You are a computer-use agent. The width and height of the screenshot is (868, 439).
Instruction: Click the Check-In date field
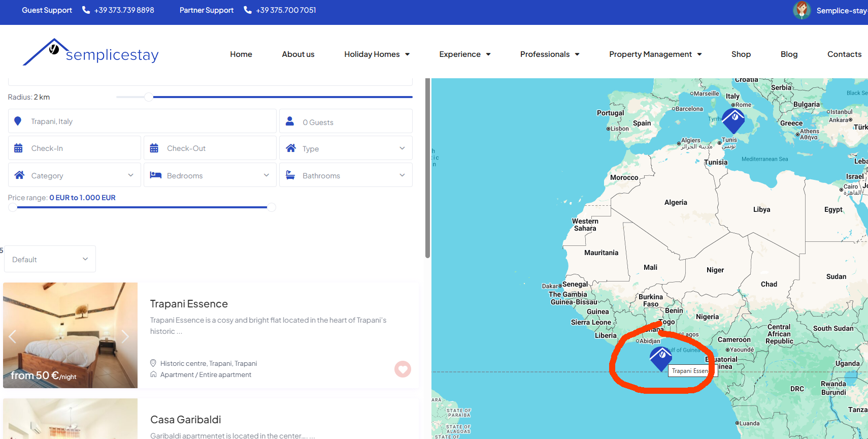[x=74, y=148]
